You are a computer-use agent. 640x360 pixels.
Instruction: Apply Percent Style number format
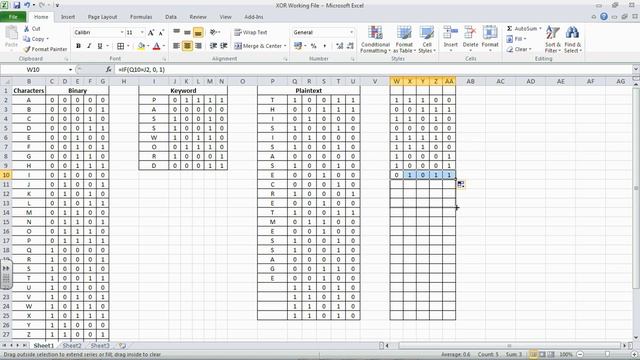point(313,46)
